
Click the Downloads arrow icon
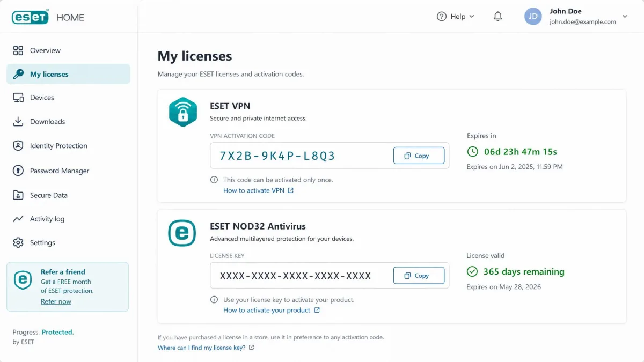[x=18, y=122]
